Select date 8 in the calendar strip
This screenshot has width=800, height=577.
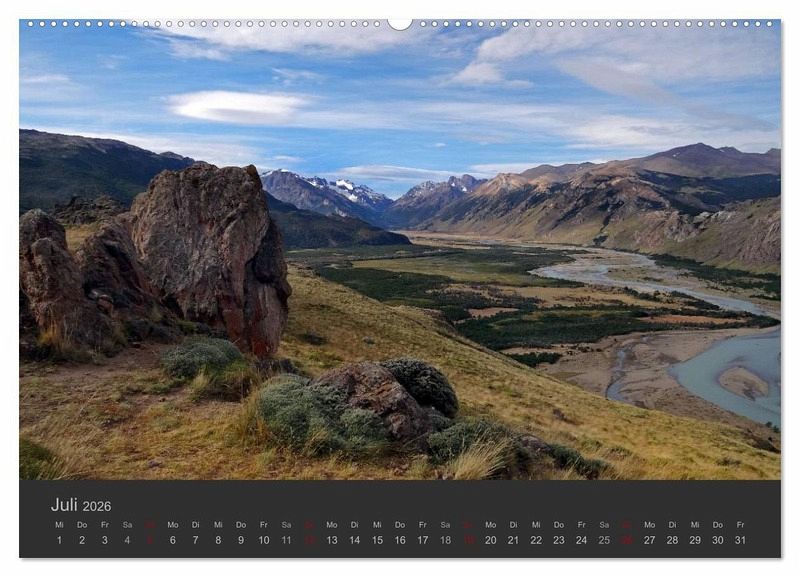click(x=218, y=540)
